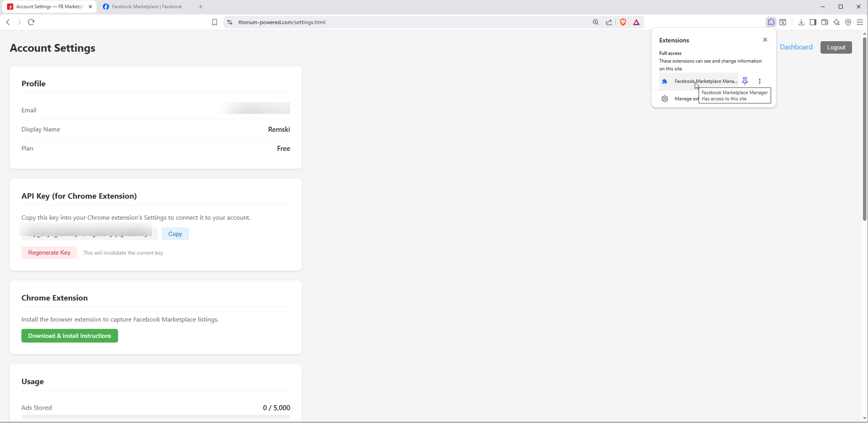868x423 pixels.
Task: Click Manage extensions gear icon
Action: (665, 99)
